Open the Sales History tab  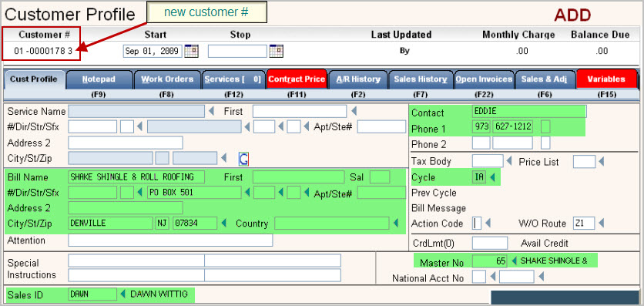click(x=421, y=79)
